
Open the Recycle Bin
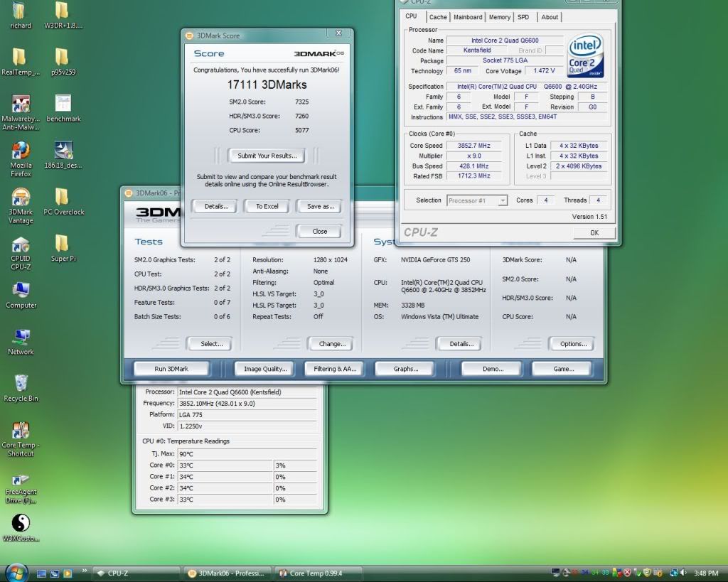(21, 388)
